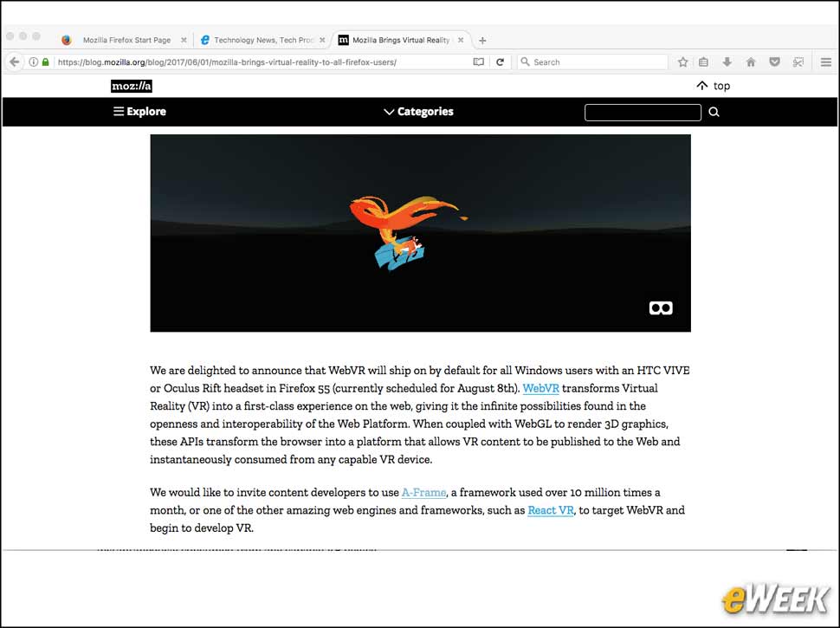
Task: Select the Mozilla Brings Virtual Reality tab
Action: pyautogui.click(x=401, y=40)
